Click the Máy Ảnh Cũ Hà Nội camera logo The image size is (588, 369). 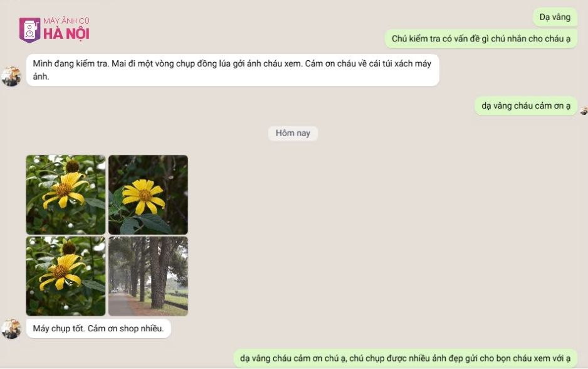29,29
